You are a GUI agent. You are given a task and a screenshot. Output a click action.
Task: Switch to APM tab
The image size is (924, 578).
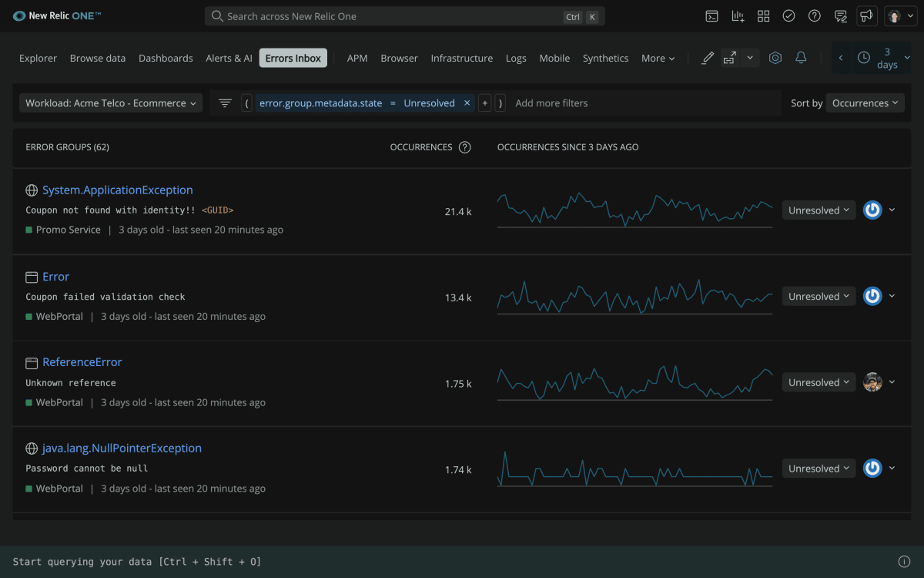pyautogui.click(x=357, y=58)
